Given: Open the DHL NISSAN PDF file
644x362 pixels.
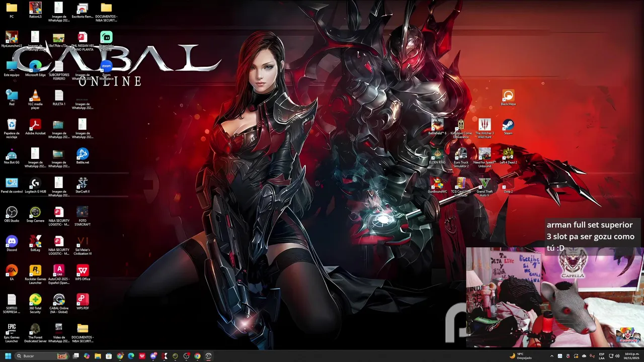Looking at the screenshot, I should (83, 41).
